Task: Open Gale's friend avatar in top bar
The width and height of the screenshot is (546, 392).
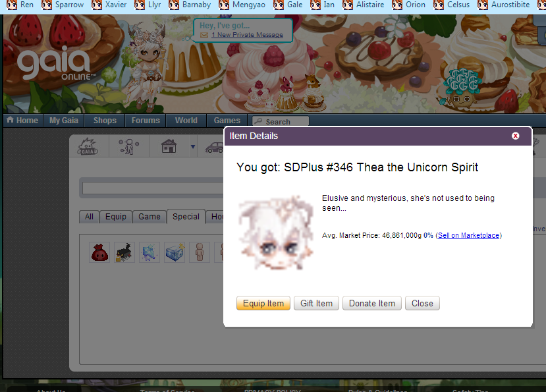Action: (279, 5)
